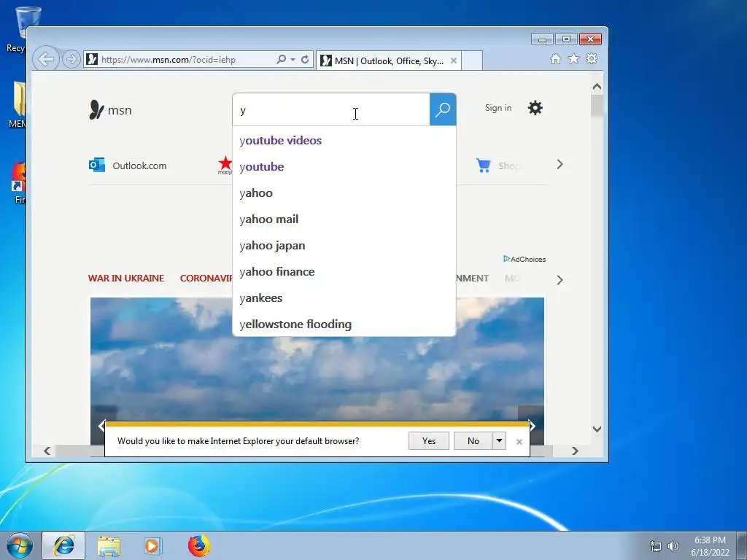This screenshot has height=560, width=747.
Task: Click the volume speaker tray icon
Action: 673,546
